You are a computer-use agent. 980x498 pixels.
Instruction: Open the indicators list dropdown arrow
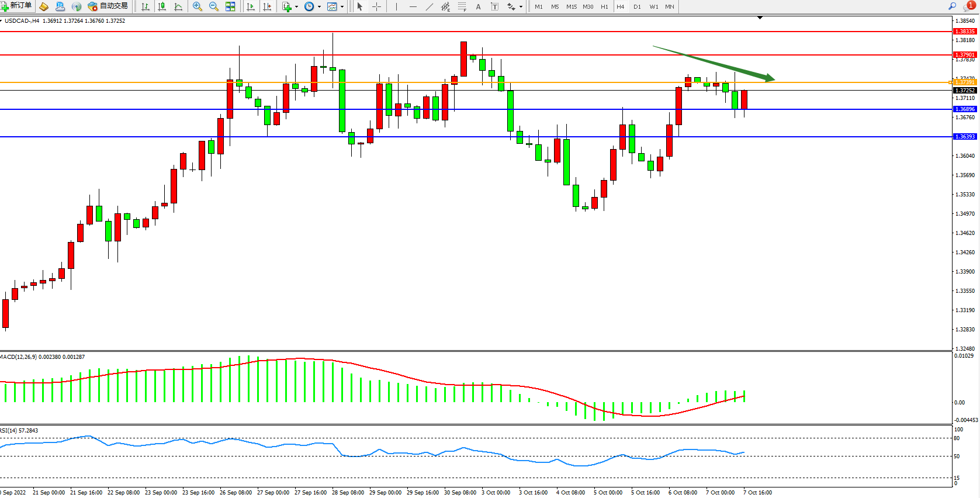[x=296, y=7]
